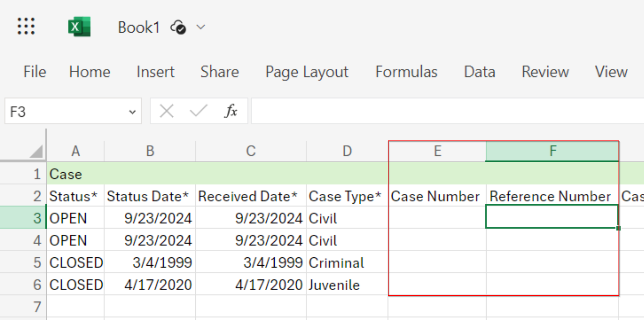Switch to the Page Layout tab

306,72
